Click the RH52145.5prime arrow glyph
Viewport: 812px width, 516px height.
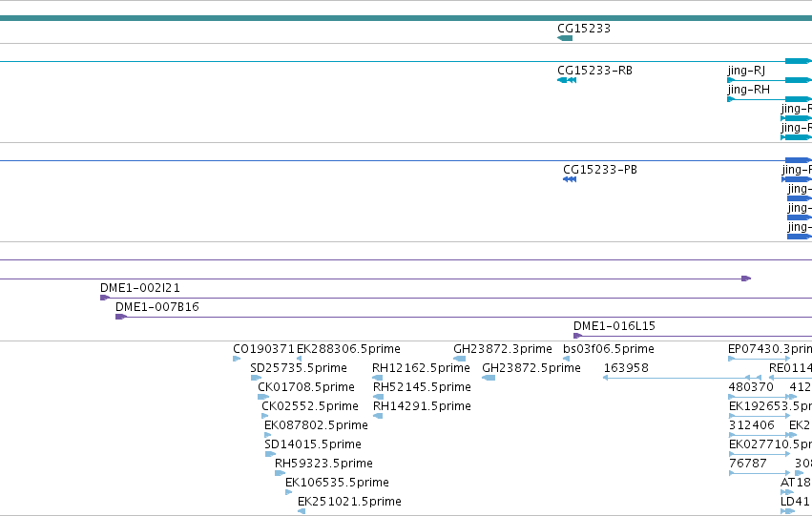pos(379,397)
